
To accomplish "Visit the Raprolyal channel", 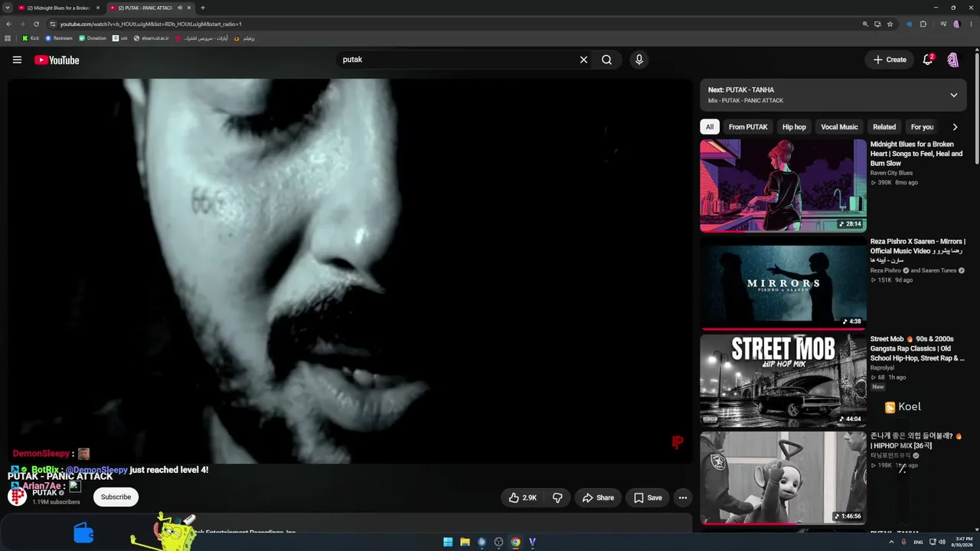I will (882, 367).
